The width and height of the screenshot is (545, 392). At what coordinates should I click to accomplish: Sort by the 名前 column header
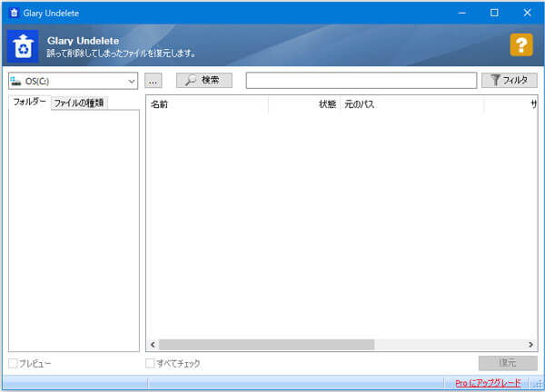click(207, 105)
